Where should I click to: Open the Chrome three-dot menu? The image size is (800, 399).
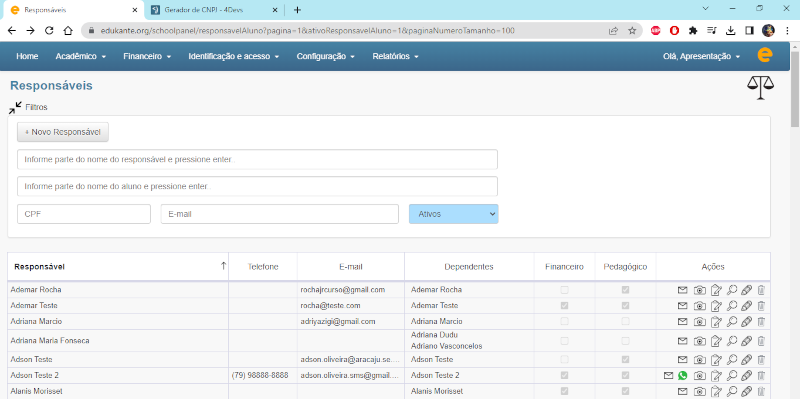coord(786,31)
